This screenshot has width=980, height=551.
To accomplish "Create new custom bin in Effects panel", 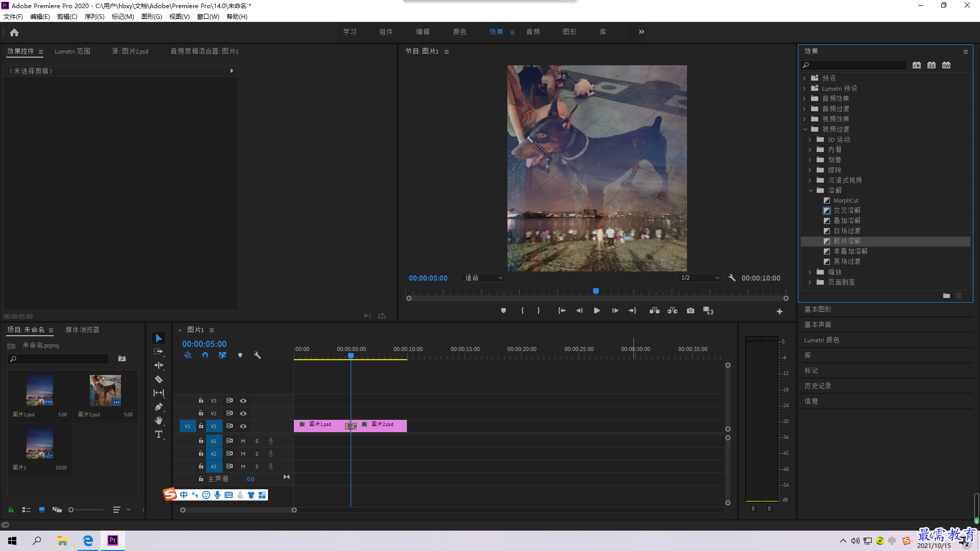I will (x=946, y=295).
